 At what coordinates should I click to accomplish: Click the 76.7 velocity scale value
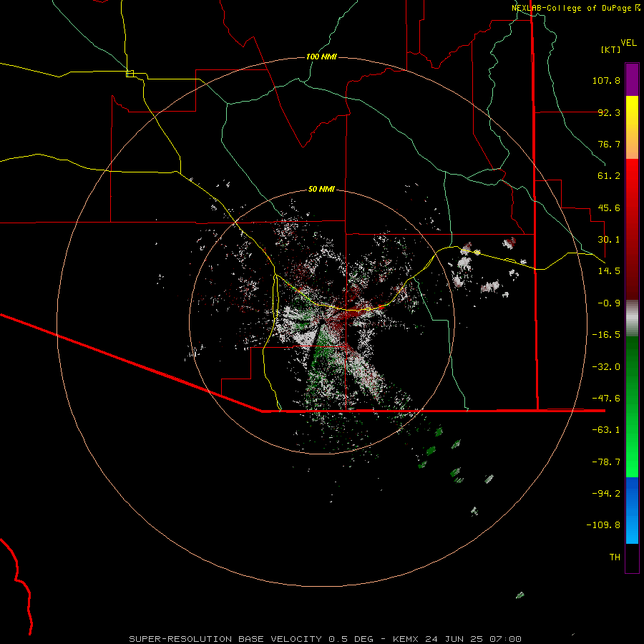[609, 144]
